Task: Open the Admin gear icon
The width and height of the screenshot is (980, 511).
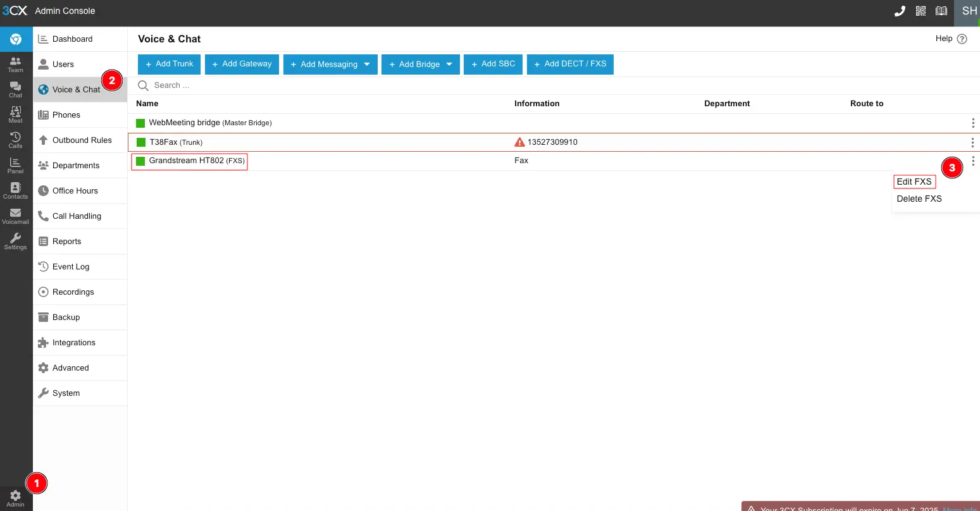Action: click(x=16, y=498)
